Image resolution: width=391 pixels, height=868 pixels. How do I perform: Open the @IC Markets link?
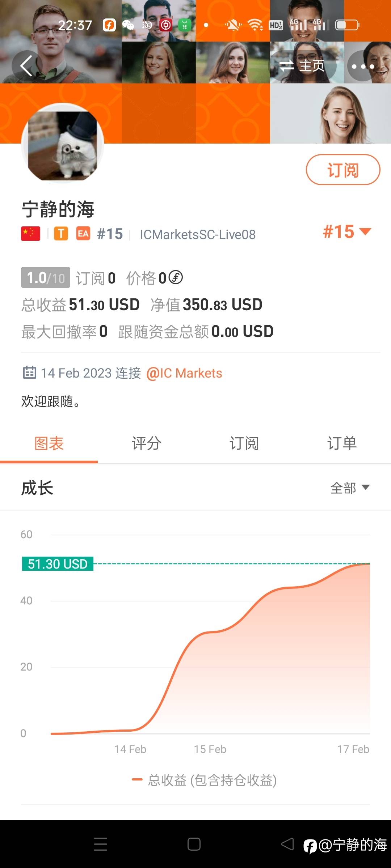(184, 373)
